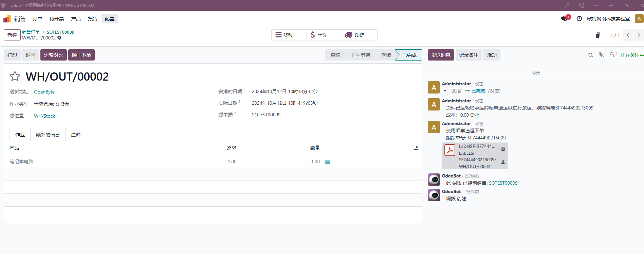The height and width of the screenshot is (254, 644).
Task: Open the SOTEST00009 breadcrumb link
Action: coord(60,32)
